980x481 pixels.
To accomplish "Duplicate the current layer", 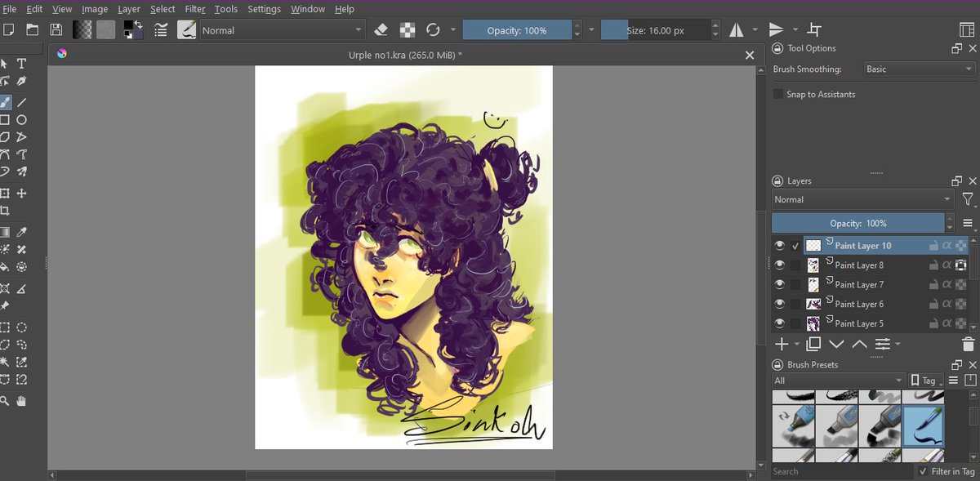I will [x=813, y=344].
